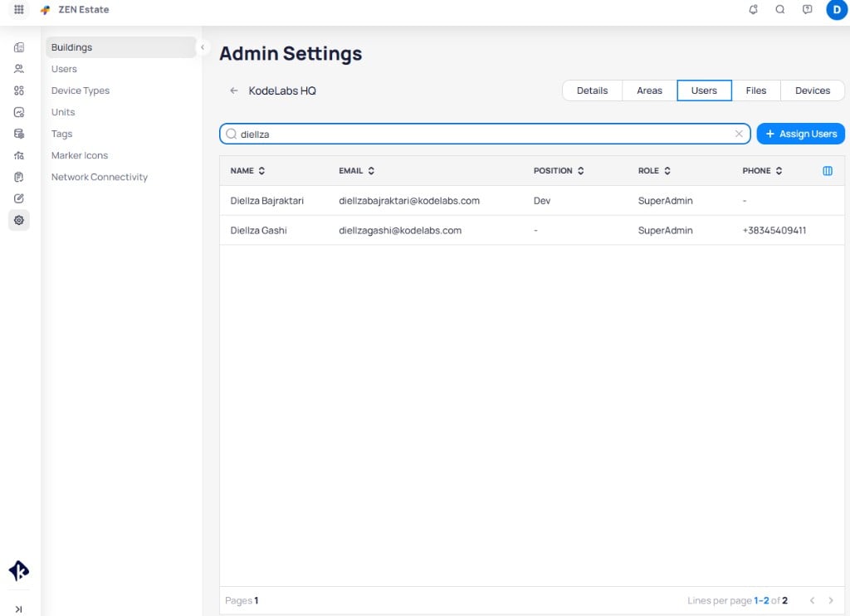Sort by POSITION column arrows
The width and height of the screenshot is (850, 616).
[580, 171]
